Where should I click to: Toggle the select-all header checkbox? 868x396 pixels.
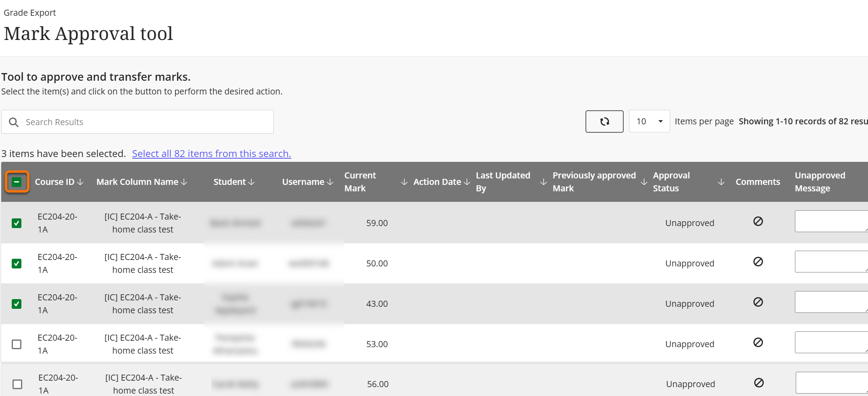tap(17, 182)
